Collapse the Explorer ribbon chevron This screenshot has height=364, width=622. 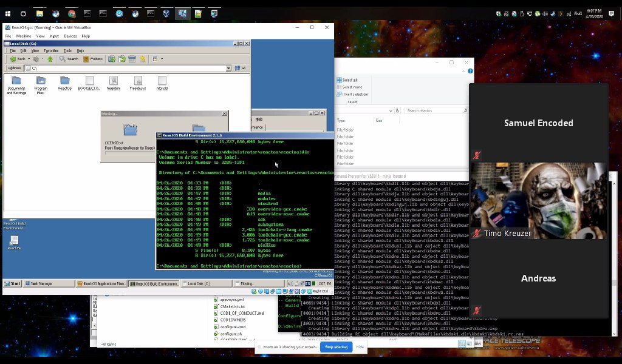pyautogui.click(x=463, y=71)
